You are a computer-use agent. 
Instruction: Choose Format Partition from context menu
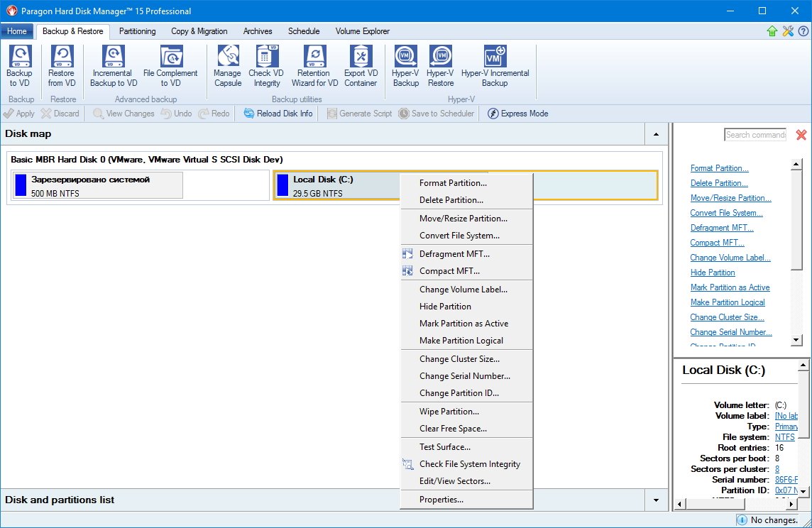(x=453, y=183)
